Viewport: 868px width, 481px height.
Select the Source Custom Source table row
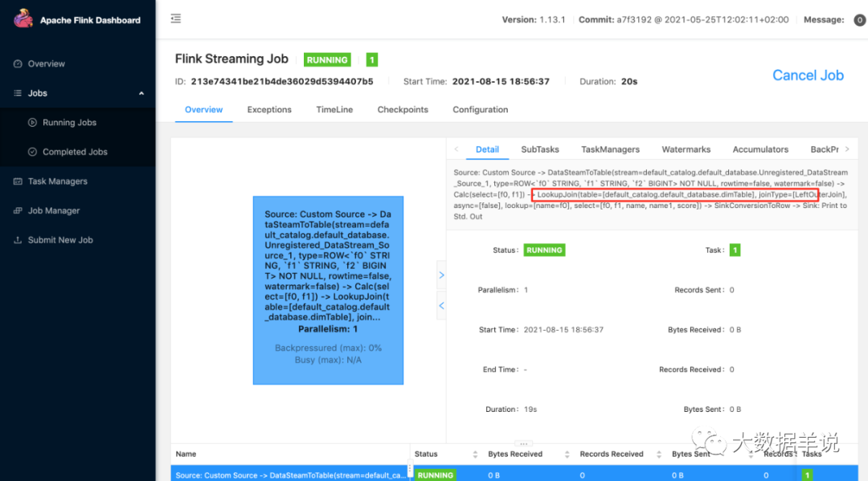click(x=514, y=475)
